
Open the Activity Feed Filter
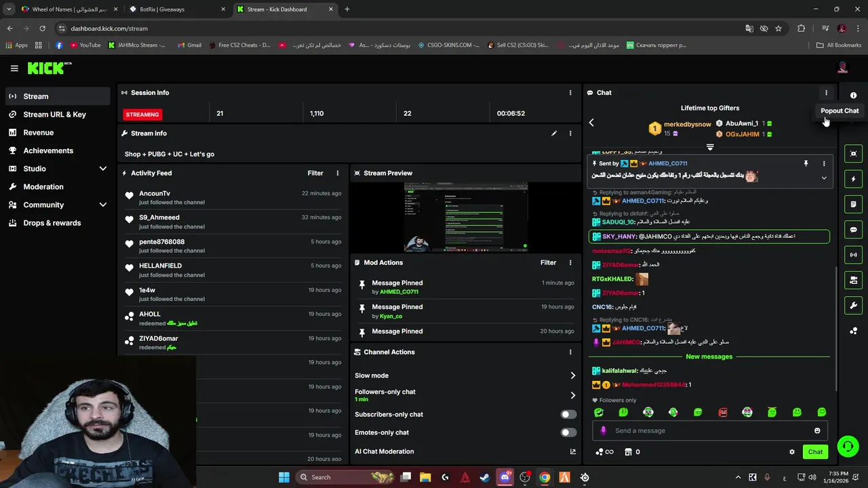[315, 173]
